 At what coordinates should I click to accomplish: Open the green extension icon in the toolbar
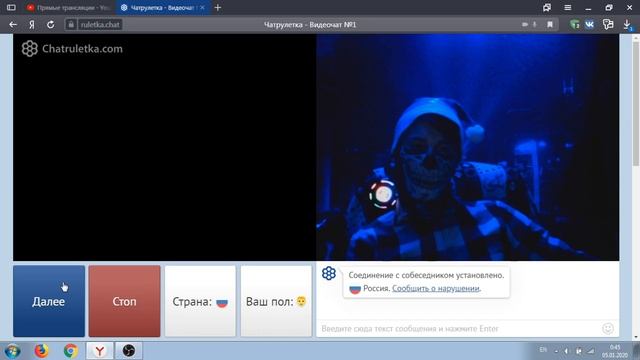point(575,24)
